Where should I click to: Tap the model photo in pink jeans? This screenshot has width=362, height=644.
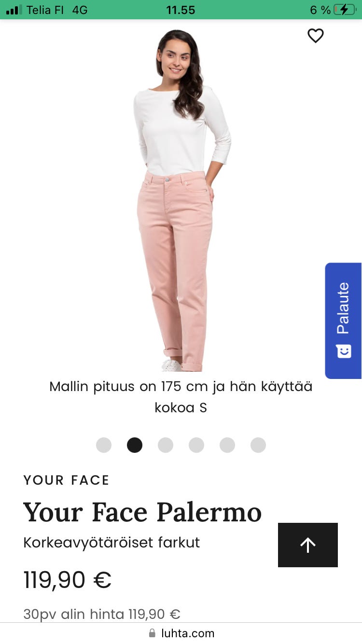pos(182,200)
